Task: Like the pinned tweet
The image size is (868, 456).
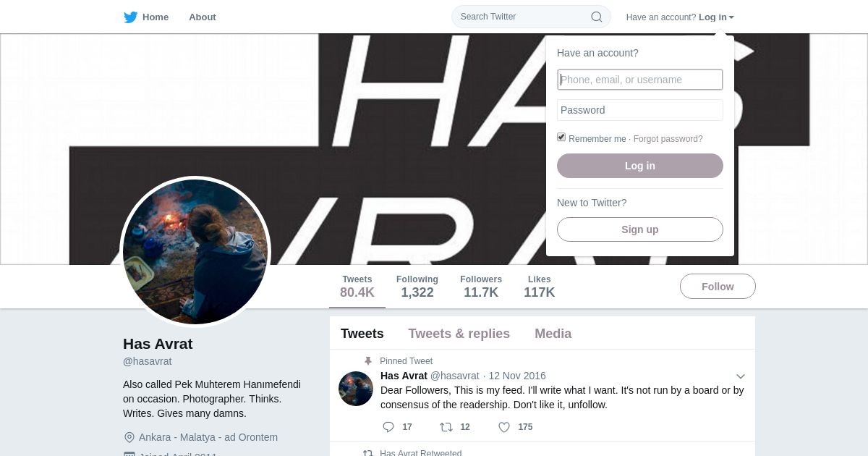Action: [504, 427]
